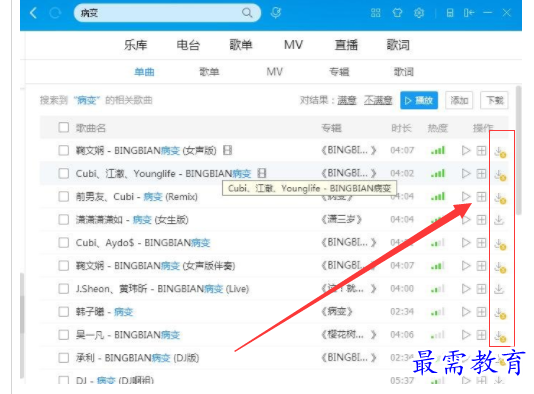Click the mini mode icon in header
Viewport: 534px width, 394px height.
coord(450,13)
